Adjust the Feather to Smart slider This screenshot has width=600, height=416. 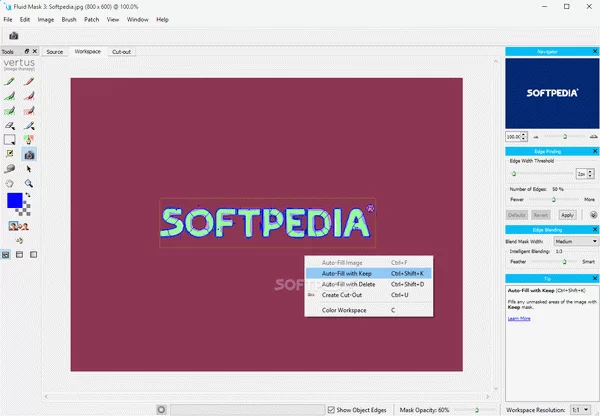pos(564,261)
